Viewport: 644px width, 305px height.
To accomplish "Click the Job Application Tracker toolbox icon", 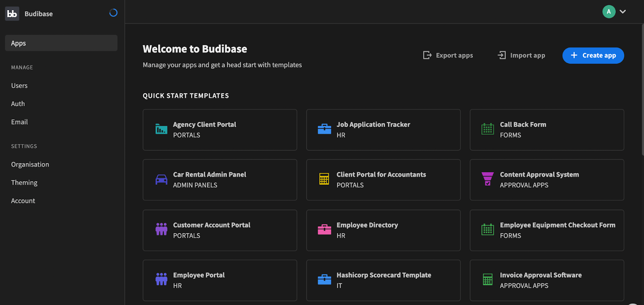I will 324,129.
